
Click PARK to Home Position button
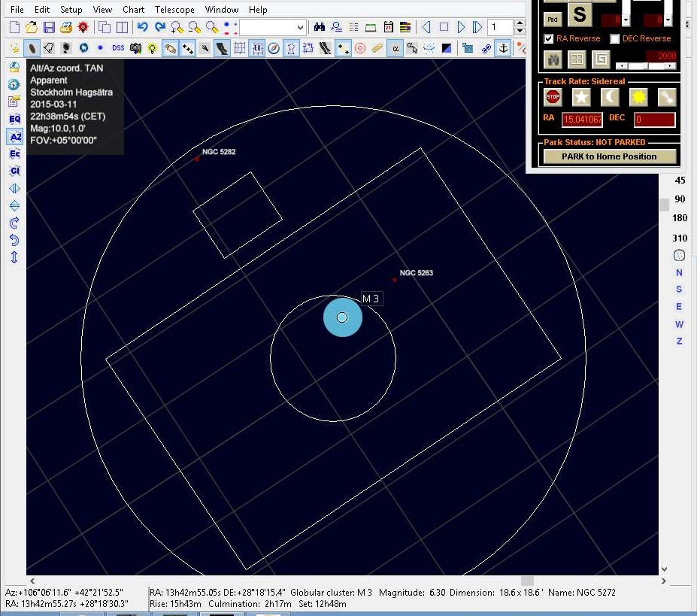click(610, 156)
